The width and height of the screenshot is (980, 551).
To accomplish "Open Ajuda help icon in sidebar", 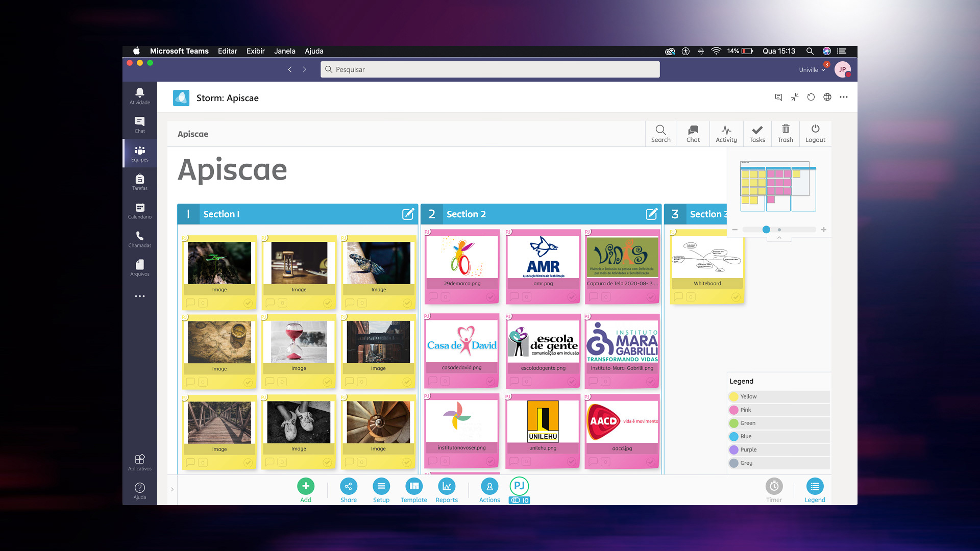I will tap(139, 491).
